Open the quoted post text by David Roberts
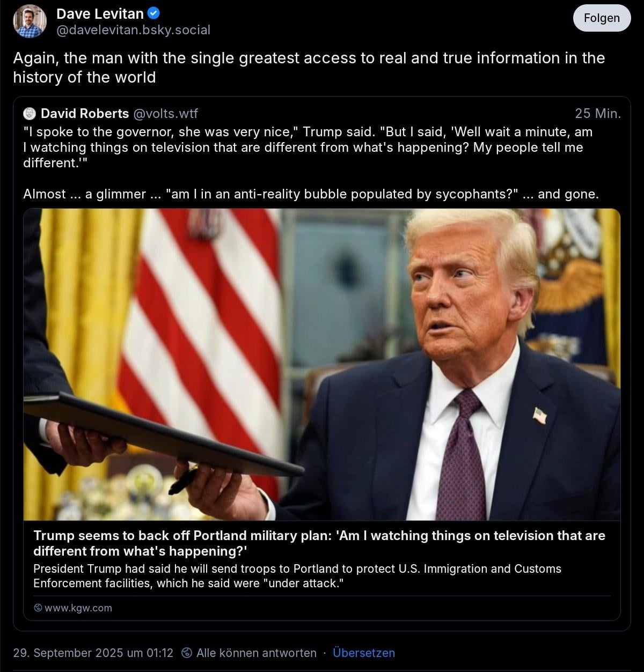The width and height of the screenshot is (644, 672). 311,163
